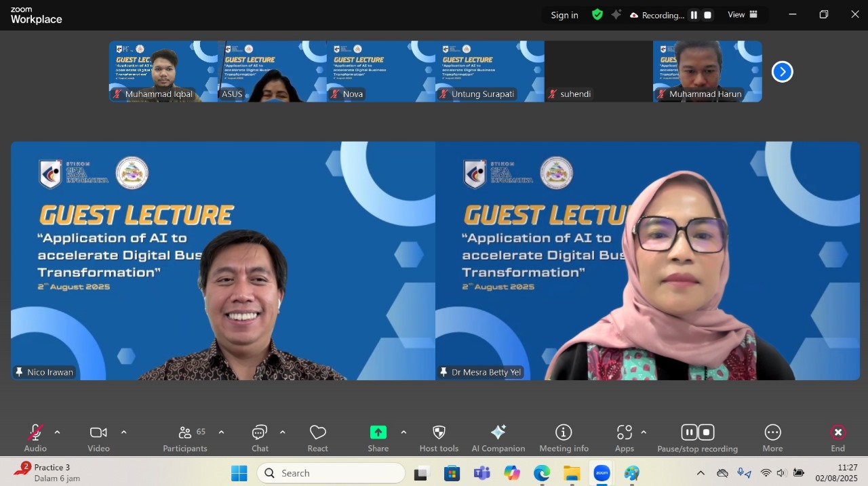
Task: Show next participants with the blue arrow
Action: tap(782, 71)
